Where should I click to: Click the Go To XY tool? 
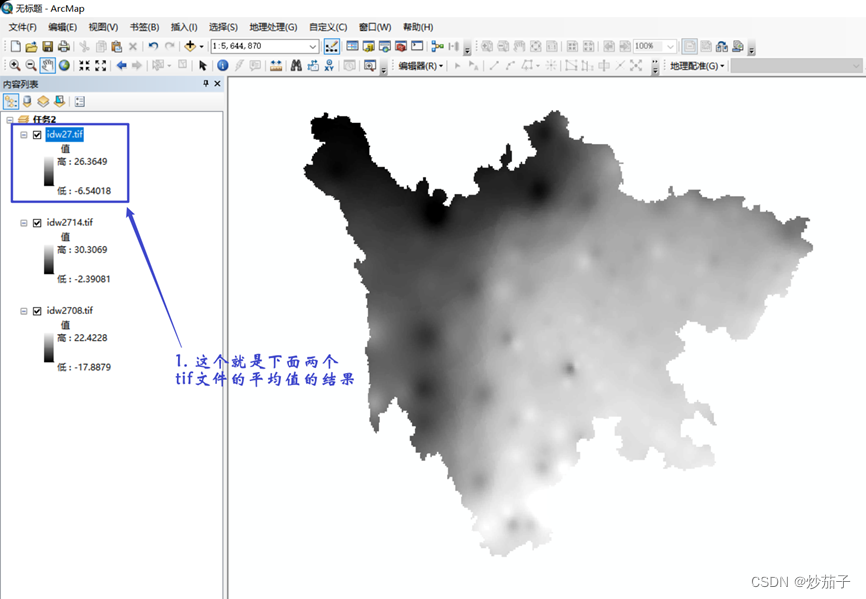pyautogui.click(x=329, y=66)
